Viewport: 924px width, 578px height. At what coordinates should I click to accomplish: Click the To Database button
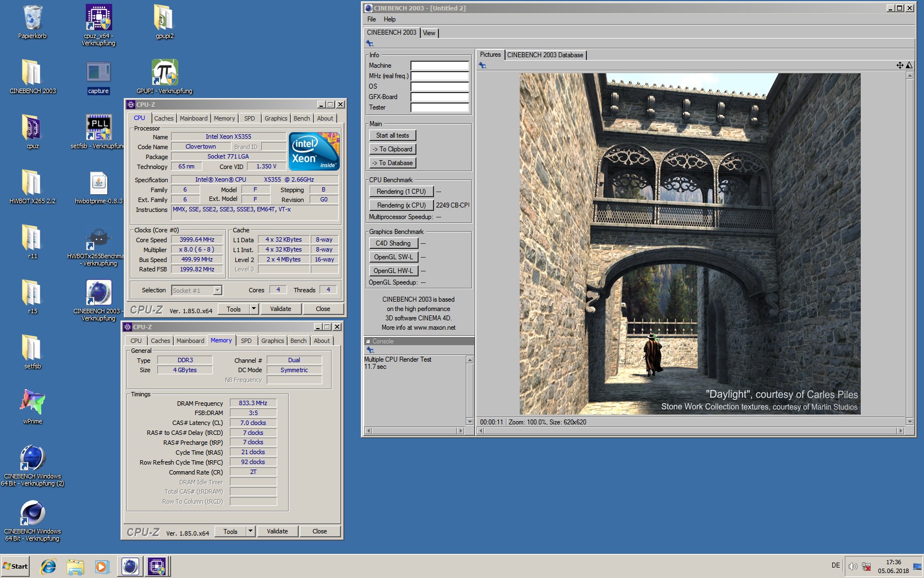393,163
